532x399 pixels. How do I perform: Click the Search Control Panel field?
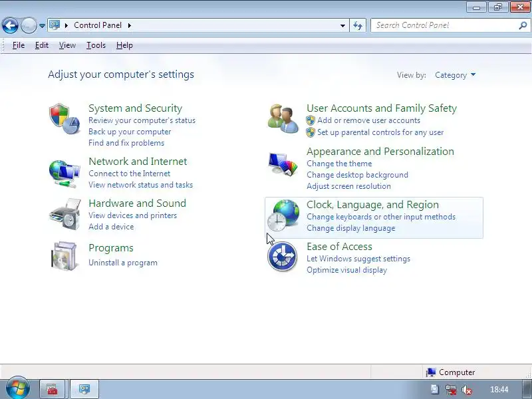[450, 25]
